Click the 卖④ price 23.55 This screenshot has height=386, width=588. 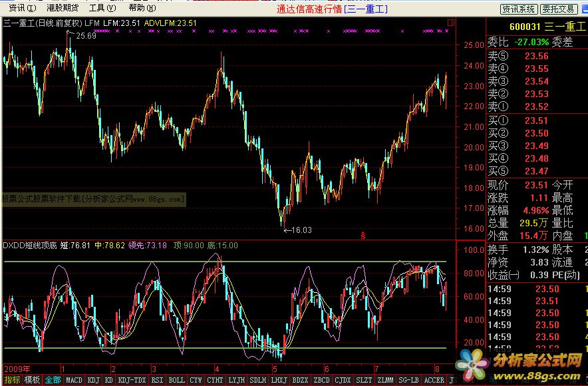(x=537, y=69)
